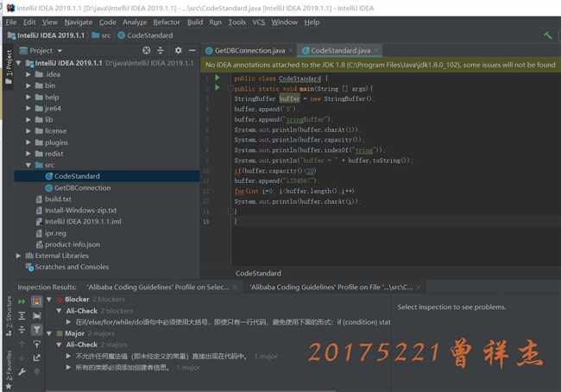Select the 'Profile on File' inspection tab
The image size is (561, 392).
coord(331,288)
